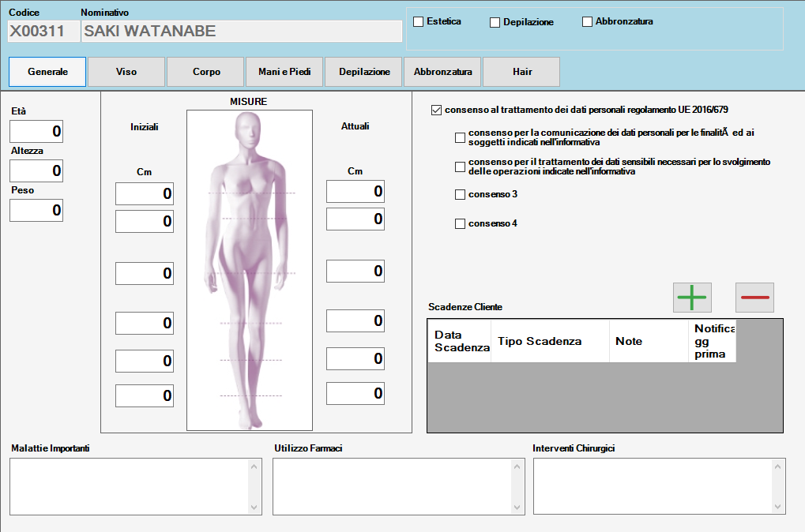Toggle the Abbronzatura checkbox at top
The height and width of the screenshot is (532, 805).
click(587, 22)
